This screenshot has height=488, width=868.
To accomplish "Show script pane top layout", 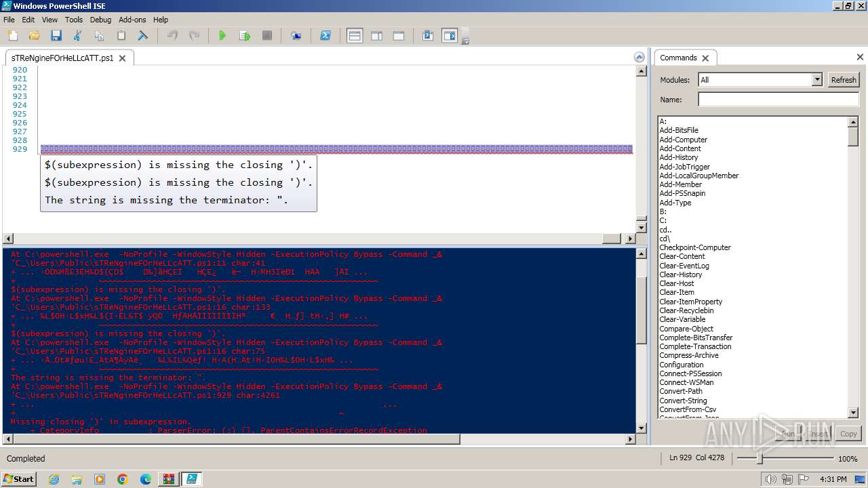I will coord(355,35).
